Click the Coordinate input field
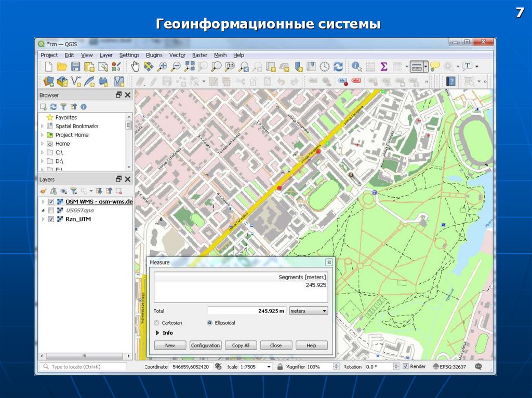The image size is (532, 398). point(190,366)
